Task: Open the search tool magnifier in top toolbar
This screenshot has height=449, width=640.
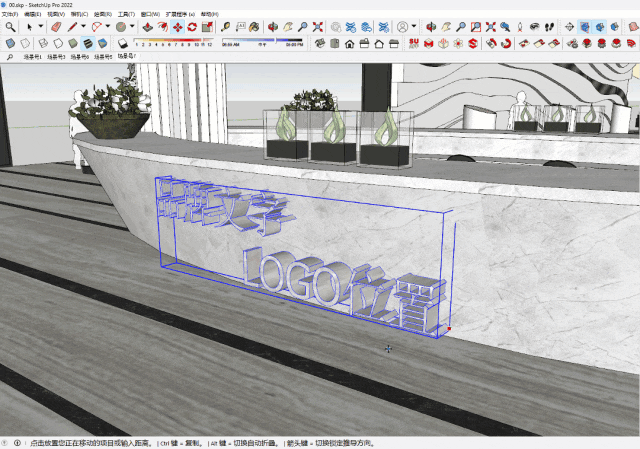Action: pyautogui.click(x=10, y=27)
